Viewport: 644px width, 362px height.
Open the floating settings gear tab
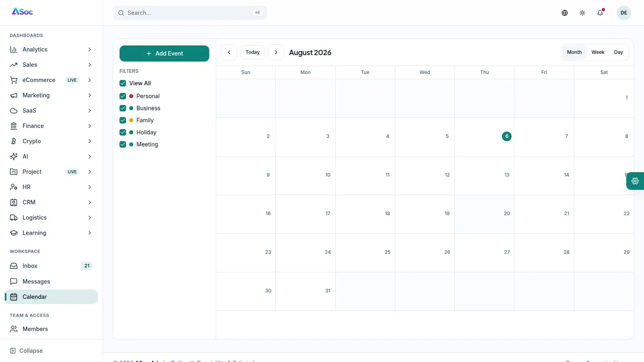tap(635, 181)
